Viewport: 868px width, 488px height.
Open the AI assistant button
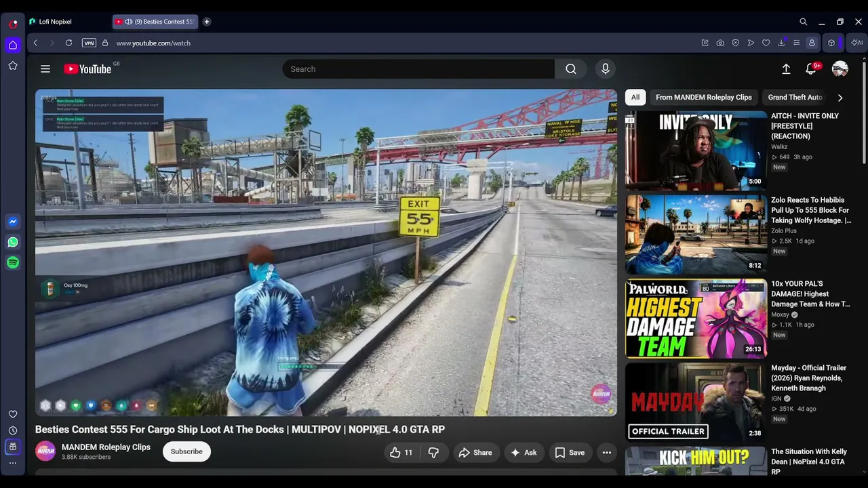tap(857, 43)
